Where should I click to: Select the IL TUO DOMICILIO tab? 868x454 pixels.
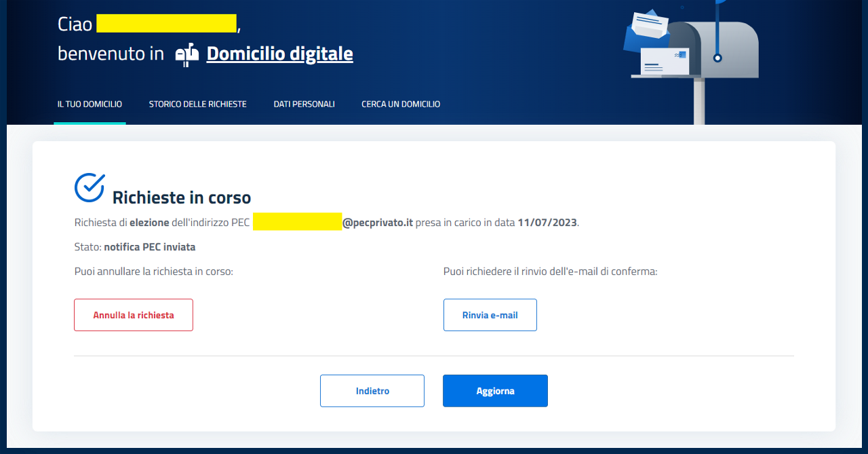click(90, 105)
